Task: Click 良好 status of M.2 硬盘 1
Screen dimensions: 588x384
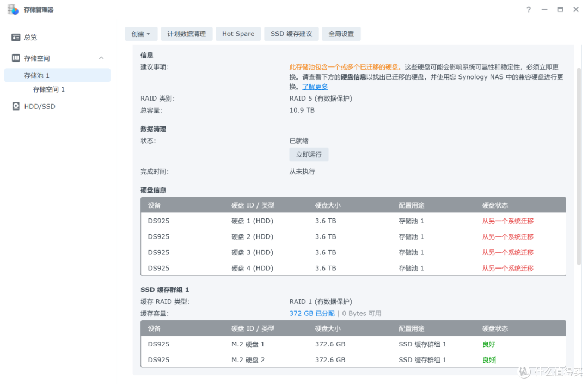Action: (488, 344)
